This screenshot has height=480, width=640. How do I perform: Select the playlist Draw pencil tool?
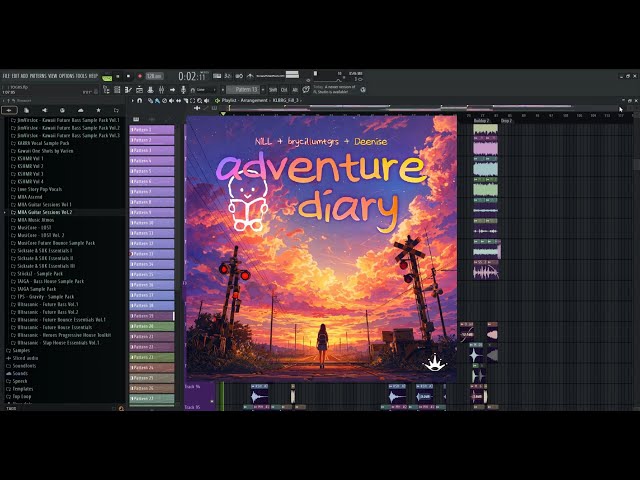150,100
